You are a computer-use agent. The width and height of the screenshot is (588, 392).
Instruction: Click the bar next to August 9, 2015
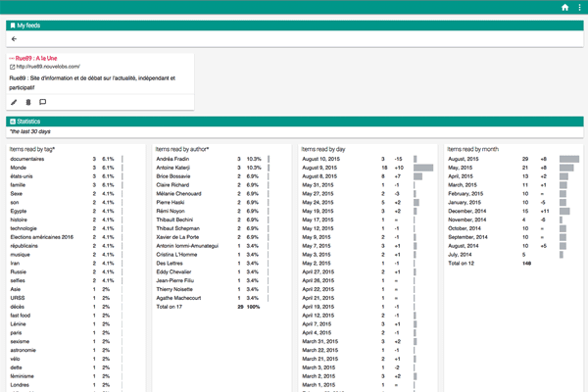423,168
